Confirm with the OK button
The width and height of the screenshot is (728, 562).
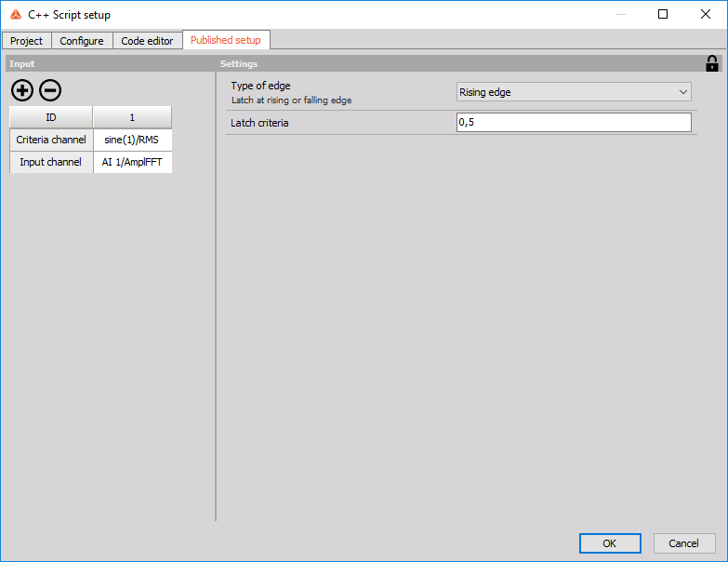(610, 543)
